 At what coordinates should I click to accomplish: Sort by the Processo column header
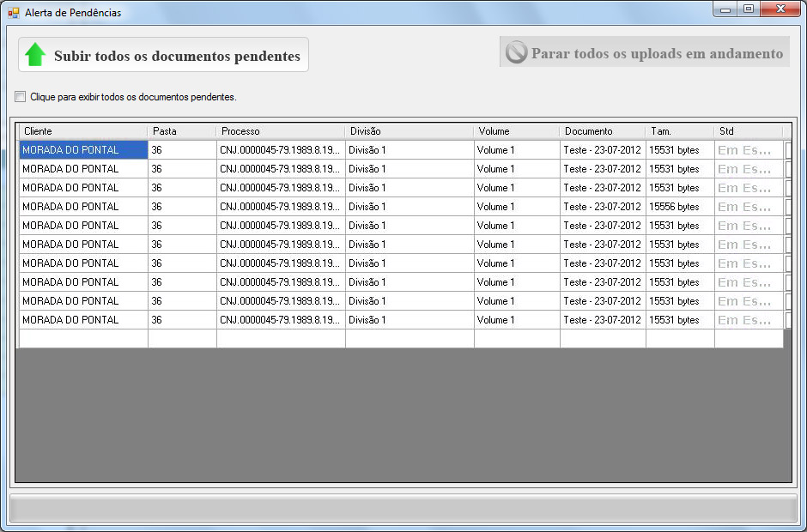(x=280, y=131)
